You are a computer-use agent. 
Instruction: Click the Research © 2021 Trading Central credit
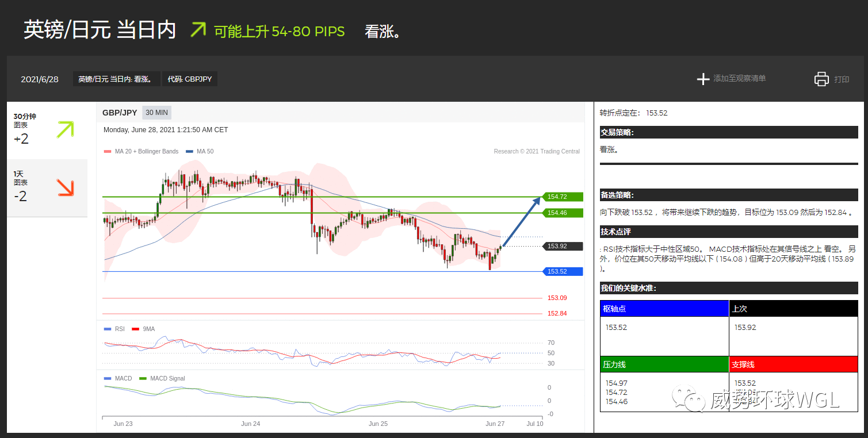[537, 152]
